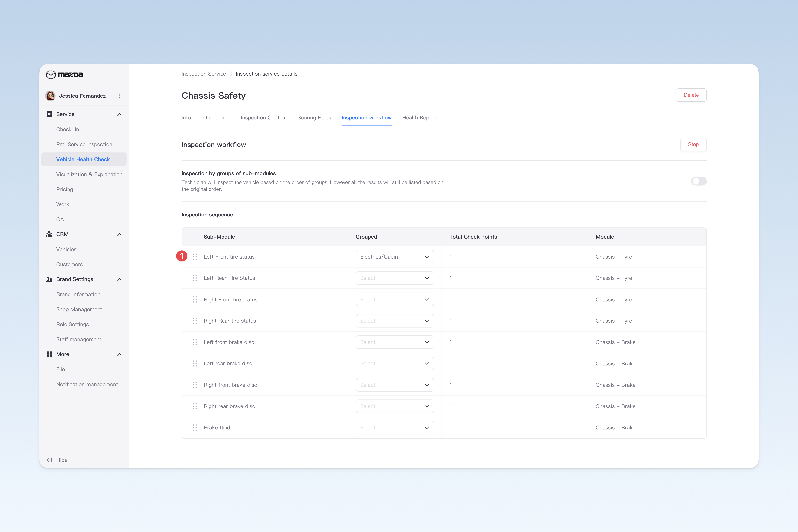Grab drag handle for Left Front tire status
This screenshot has height=532, width=798.
(195, 257)
